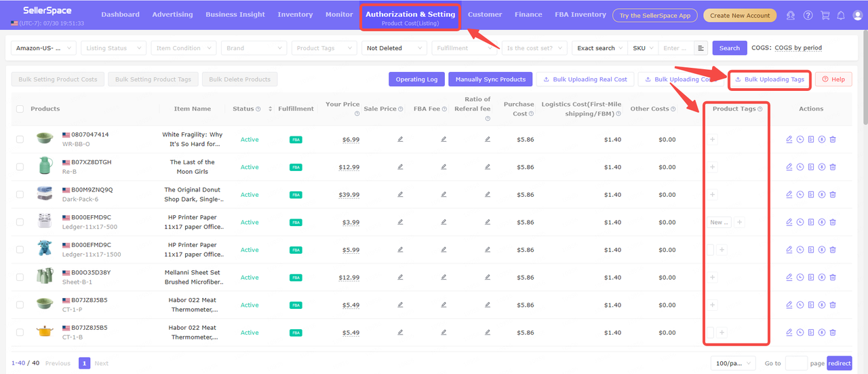Open the Exact search mode dropdown
Screen dimensions: 868x374
tap(600, 48)
